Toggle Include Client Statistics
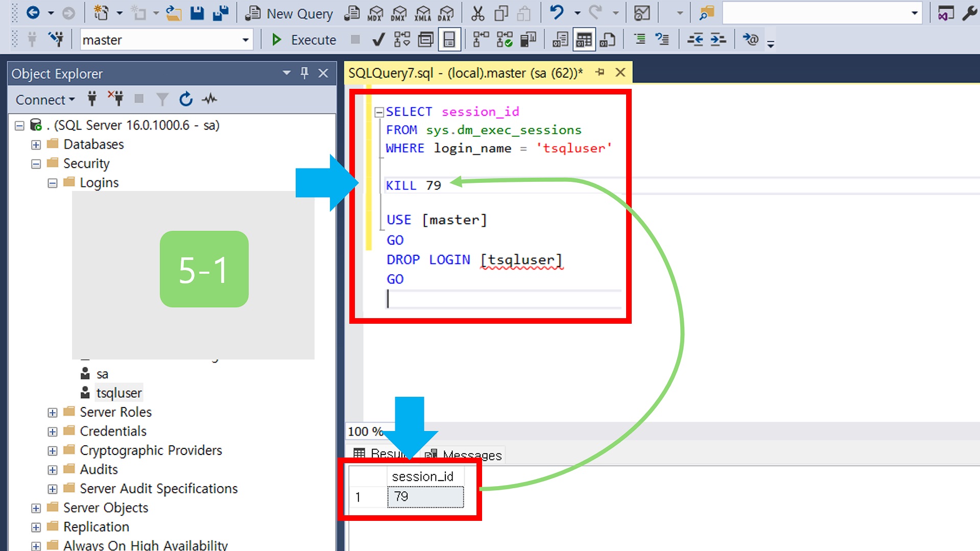The height and width of the screenshot is (551, 980). pyautogui.click(x=528, y=39)
